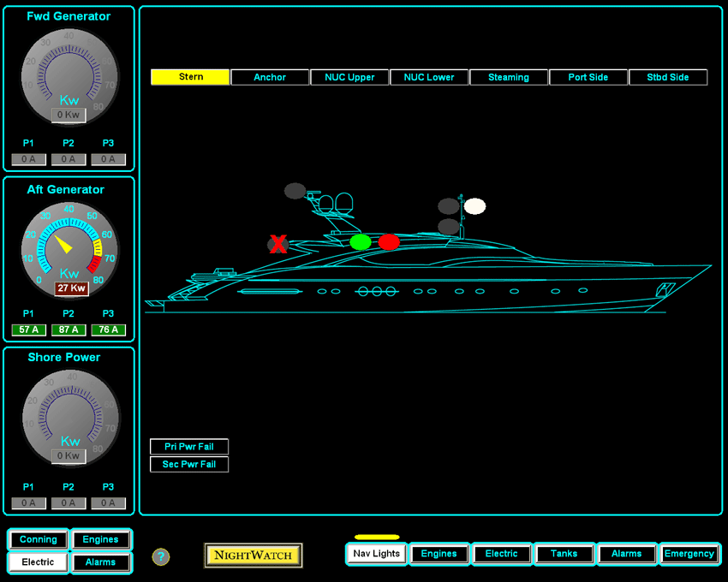Click the green nav light indicator on the yacht
The image size is (728, 582).
click(361, 242)
